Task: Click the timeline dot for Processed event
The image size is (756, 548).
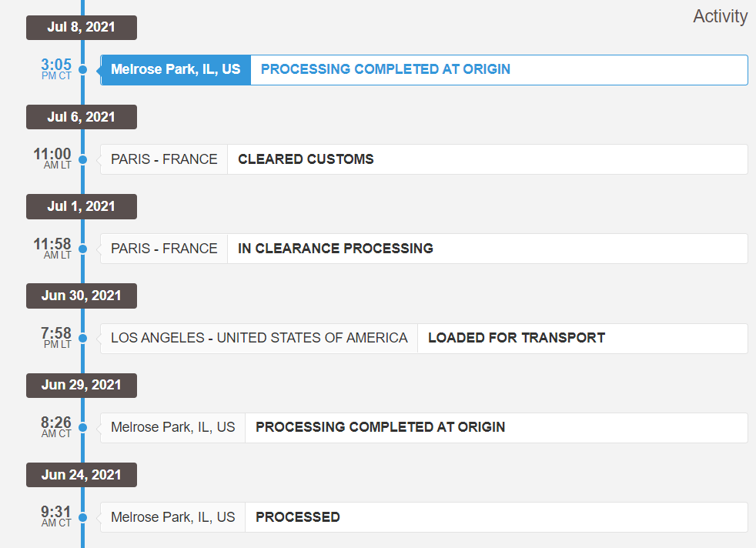Action: (x=82, y=517)
